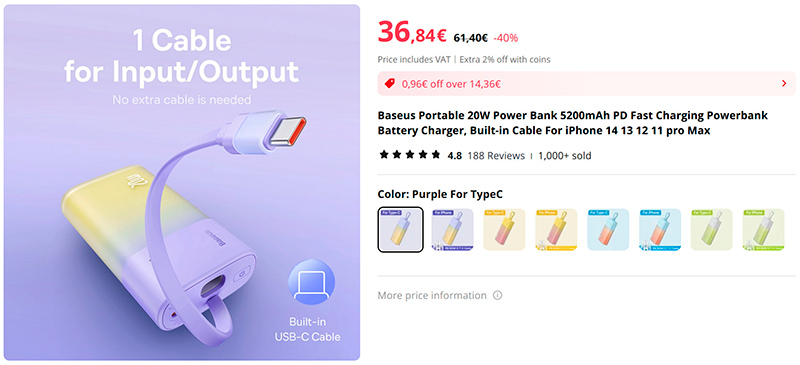Expand the 0,96€ off coupon chevron arrow
The height and width of the screenshot is (365, 800).
pyautogui.click(x=784, y=84)
